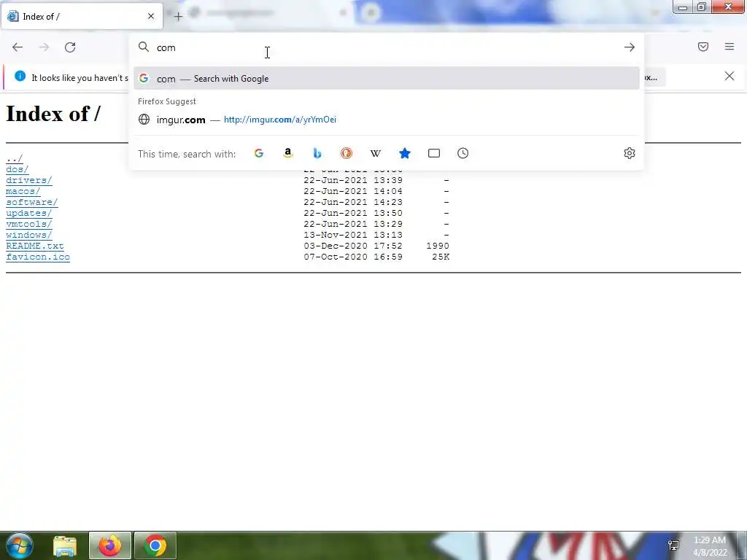Open the windows/ directory link
The width and height of the screenshot is (747, 560).
[x=28, y=236]
